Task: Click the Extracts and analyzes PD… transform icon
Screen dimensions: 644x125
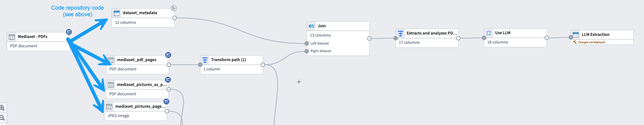Action: [400, 33]
